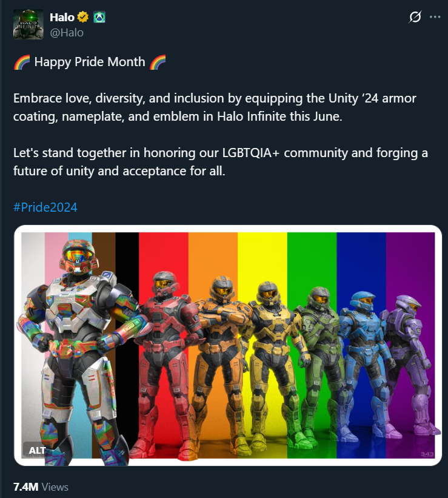
Task: Click the paragraph starting with Let's stand together
Action: [221, 162]
